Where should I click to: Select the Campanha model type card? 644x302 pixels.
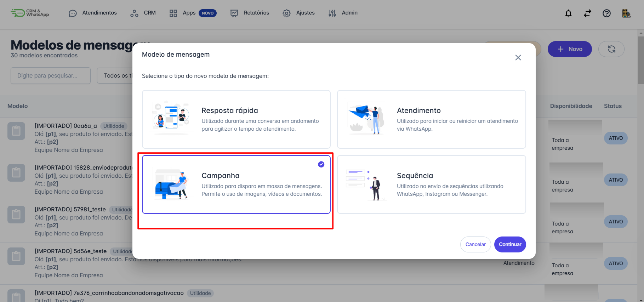(236, 184)
